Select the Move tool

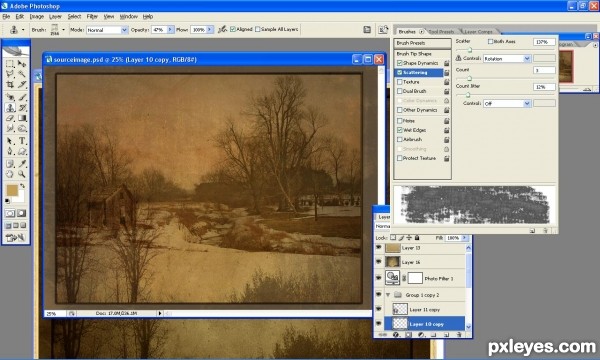[22, 64]
